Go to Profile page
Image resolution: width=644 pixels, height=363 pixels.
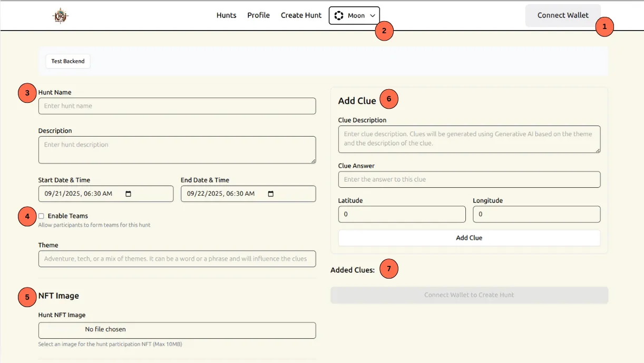pos(258,15)
